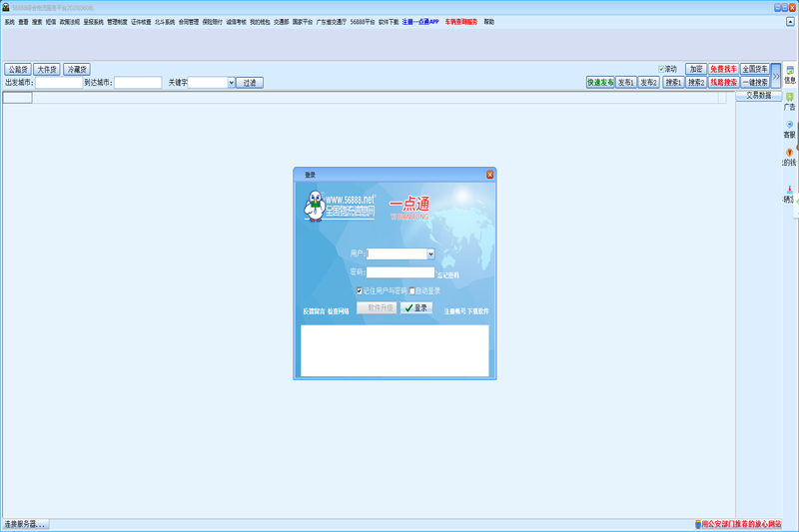Click the 搜索2 button

pyautogui.click(x=696, y=82)
